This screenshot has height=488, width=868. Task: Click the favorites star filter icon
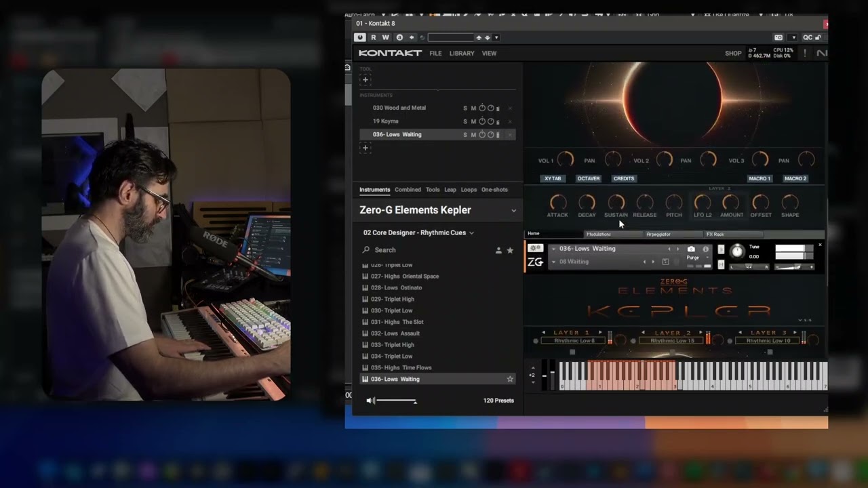pos(510,250)
